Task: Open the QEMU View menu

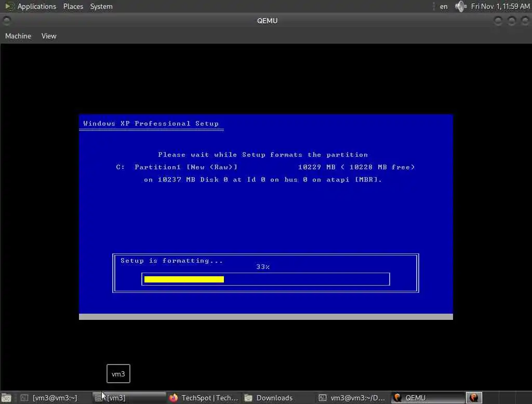Action: [49, 36]
